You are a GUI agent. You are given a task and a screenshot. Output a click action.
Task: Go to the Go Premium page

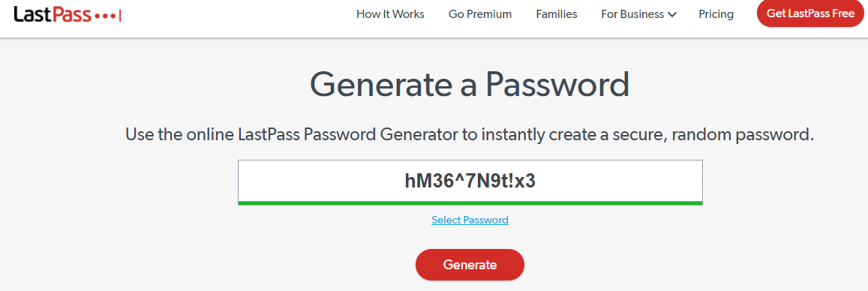tap(480, 14)
